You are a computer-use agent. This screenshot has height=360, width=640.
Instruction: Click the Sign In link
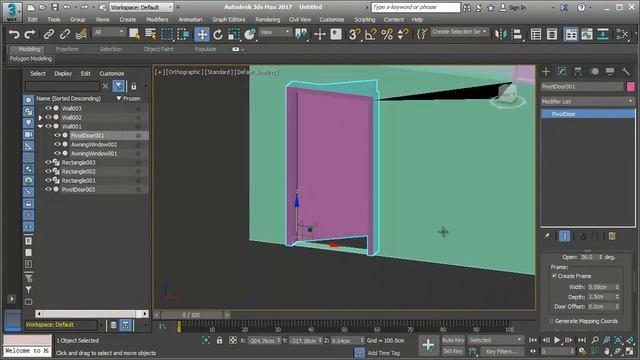517,7
